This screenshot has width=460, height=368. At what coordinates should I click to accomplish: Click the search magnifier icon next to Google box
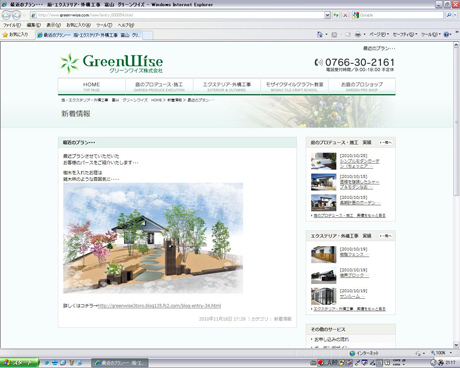click(x=449, y=15)
